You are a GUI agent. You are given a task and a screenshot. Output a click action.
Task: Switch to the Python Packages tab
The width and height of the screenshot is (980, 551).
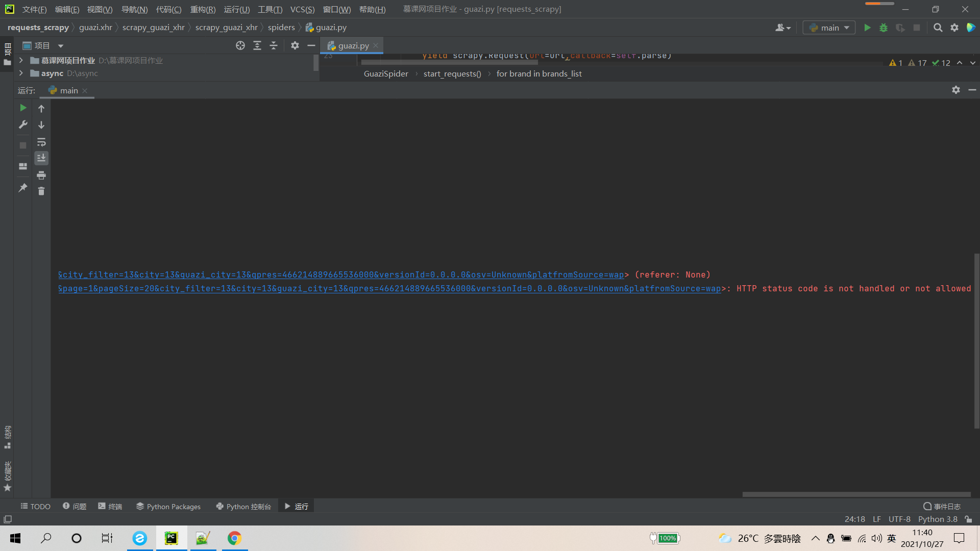coord(168,507)
